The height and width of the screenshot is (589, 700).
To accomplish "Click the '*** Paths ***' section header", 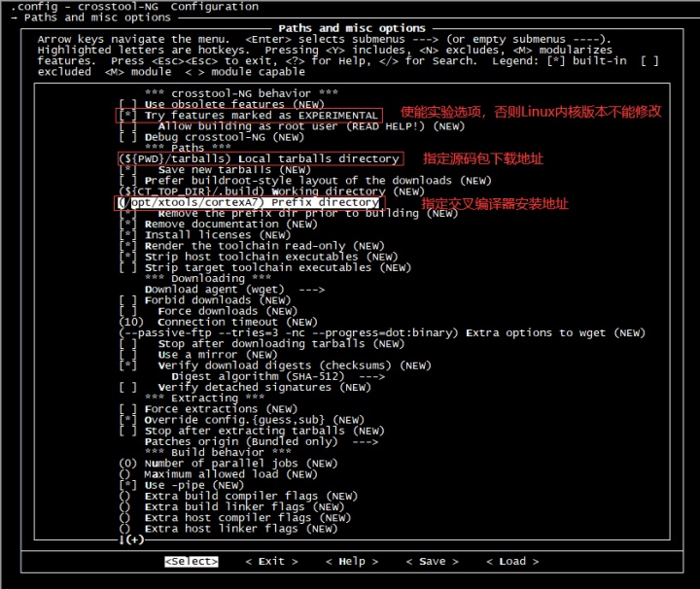I will click(x=188, y=148).
